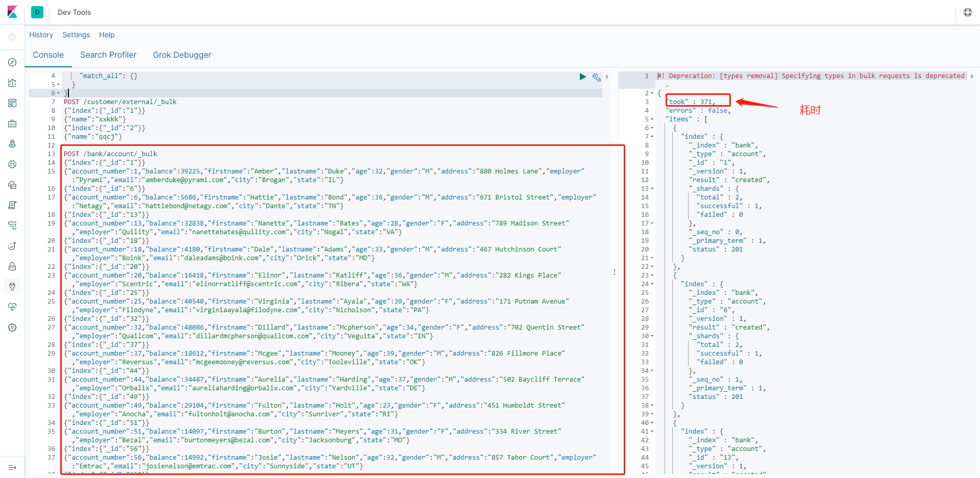
Task: Open Maps from the sidebar
Action: pyautogui.click(x=12, y=144)
